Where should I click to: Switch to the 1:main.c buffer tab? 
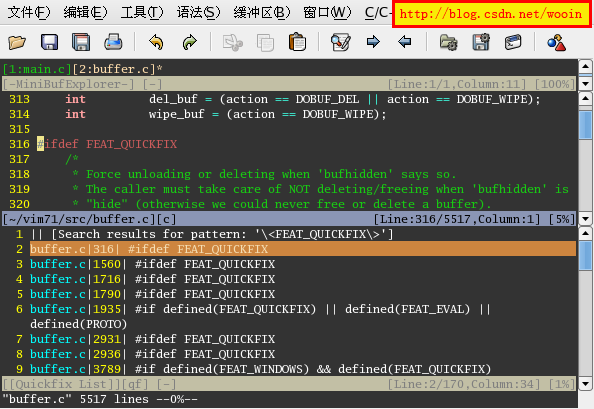pyautogui.click(x=37, y=69)
